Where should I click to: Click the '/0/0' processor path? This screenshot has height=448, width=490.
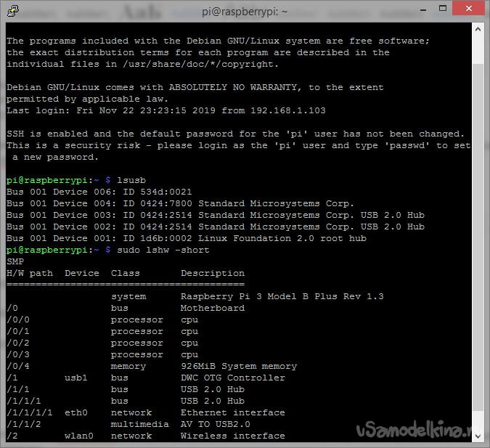click(18, 319)
